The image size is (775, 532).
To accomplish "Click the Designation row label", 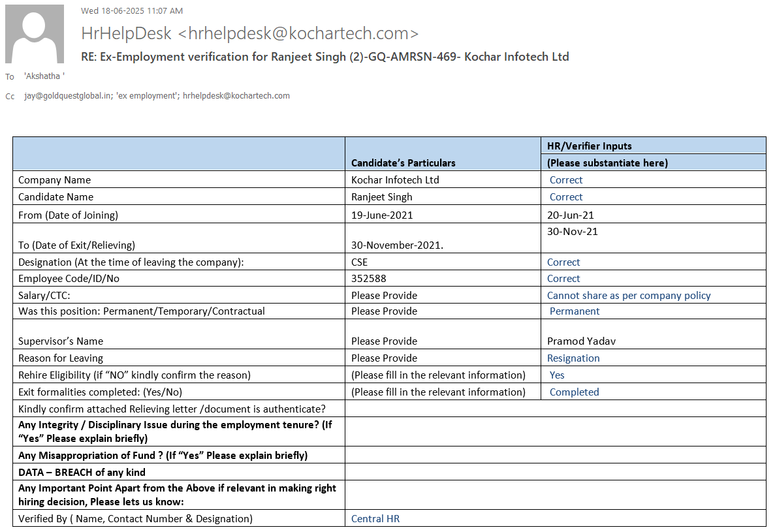I will [x=131, y=262].
